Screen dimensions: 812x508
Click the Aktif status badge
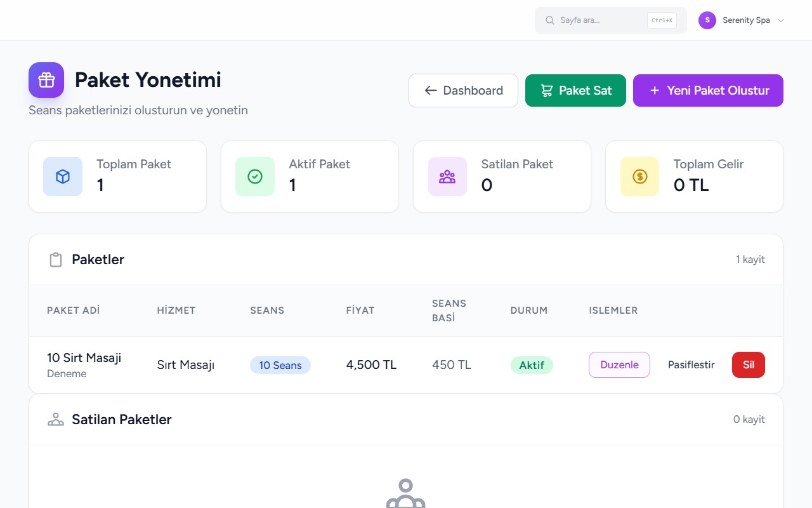[532, 365]
